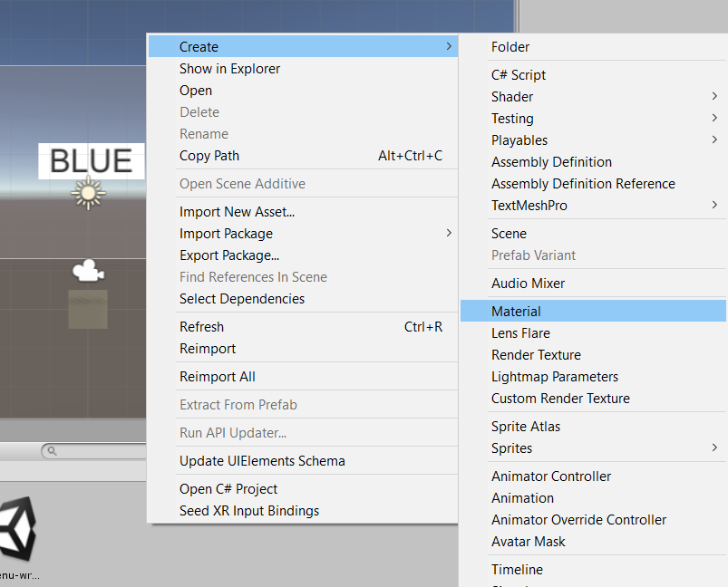Viewport: 728px width, 587px height.
Task: Click the BLUE text label in scene
Action: pyautogui.click(x=91, y=160)
